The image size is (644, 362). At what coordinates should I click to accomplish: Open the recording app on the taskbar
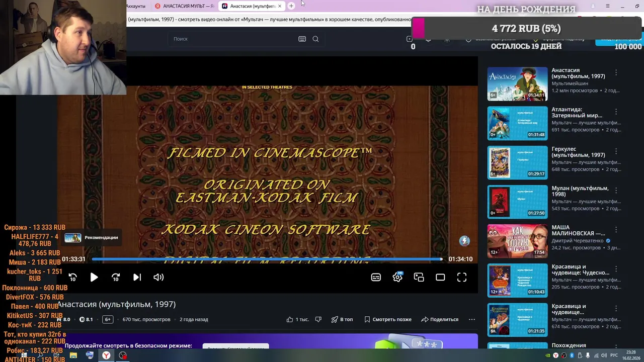[123, 355]
